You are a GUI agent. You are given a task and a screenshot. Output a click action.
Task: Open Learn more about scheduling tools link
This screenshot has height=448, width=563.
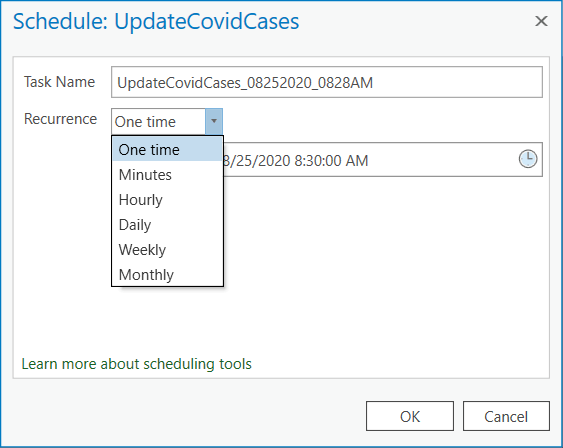(x=136, y=364)
